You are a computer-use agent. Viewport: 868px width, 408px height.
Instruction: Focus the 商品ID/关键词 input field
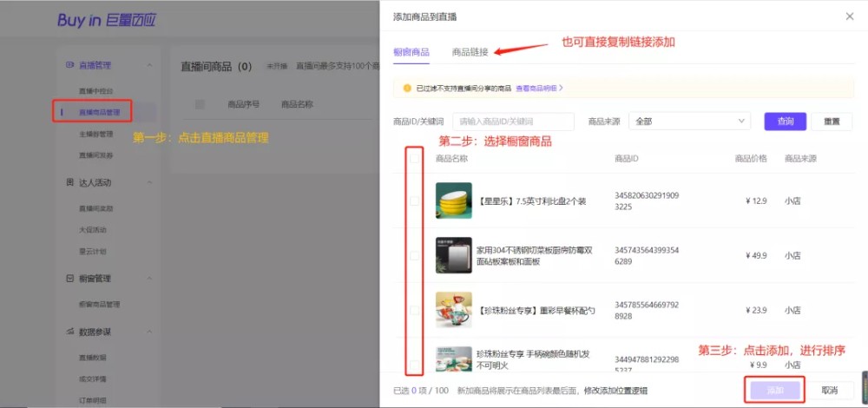pos(513,122)
